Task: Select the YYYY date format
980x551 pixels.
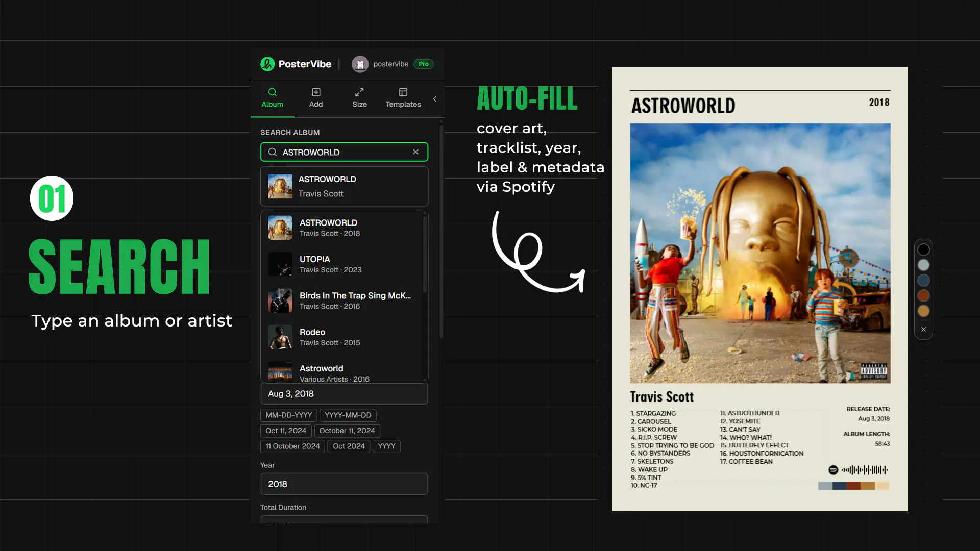Action: point(386,446)
